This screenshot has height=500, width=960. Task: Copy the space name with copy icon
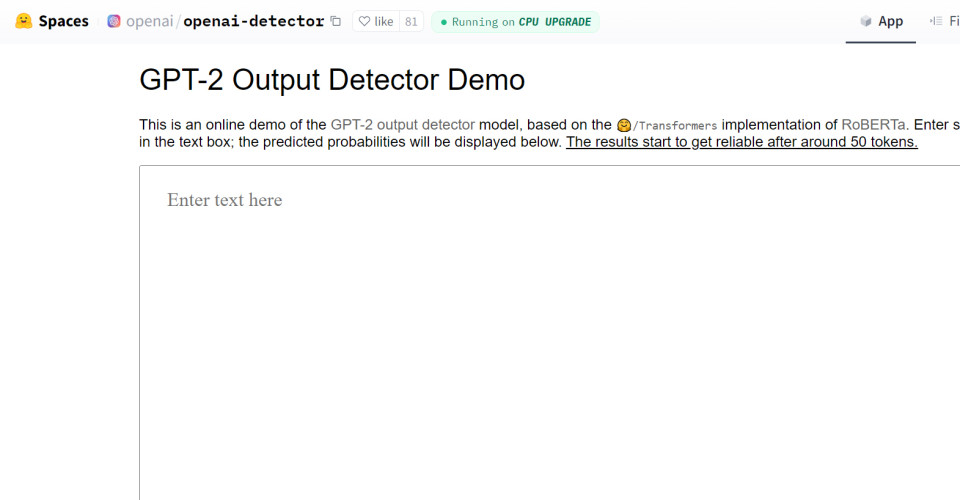click(336, 21)
